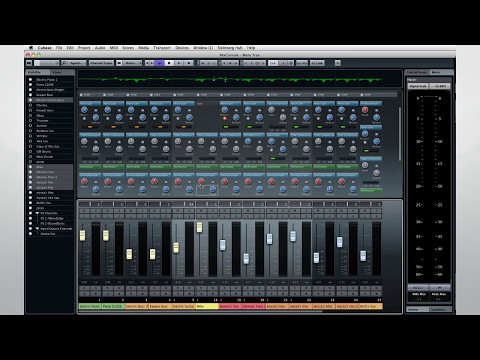The height and width of the screenshot is (360, 480).
Task: Toggle visibility dot for Keeper Bass
Action: (30, 95)
